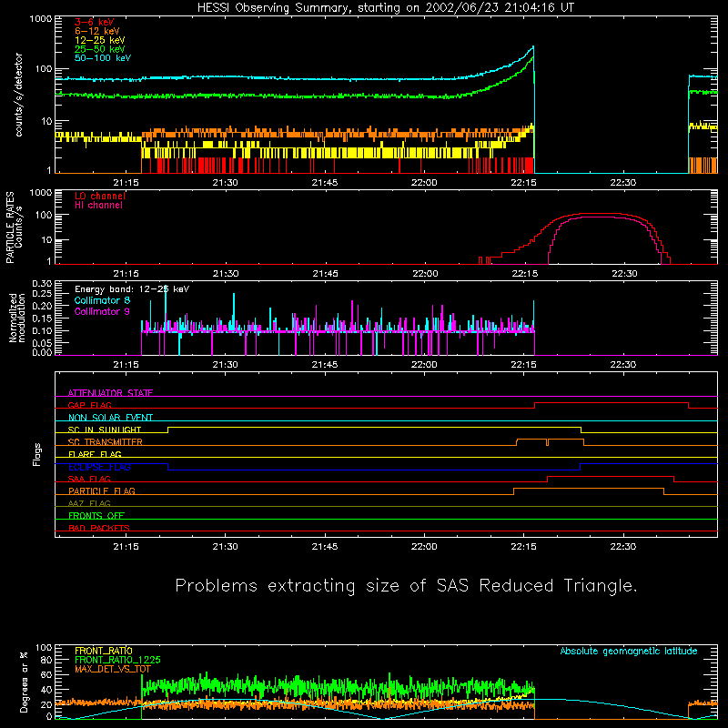
Task: Click the NON_SOLAR_EVENT flag label
Action: (110, 418)
